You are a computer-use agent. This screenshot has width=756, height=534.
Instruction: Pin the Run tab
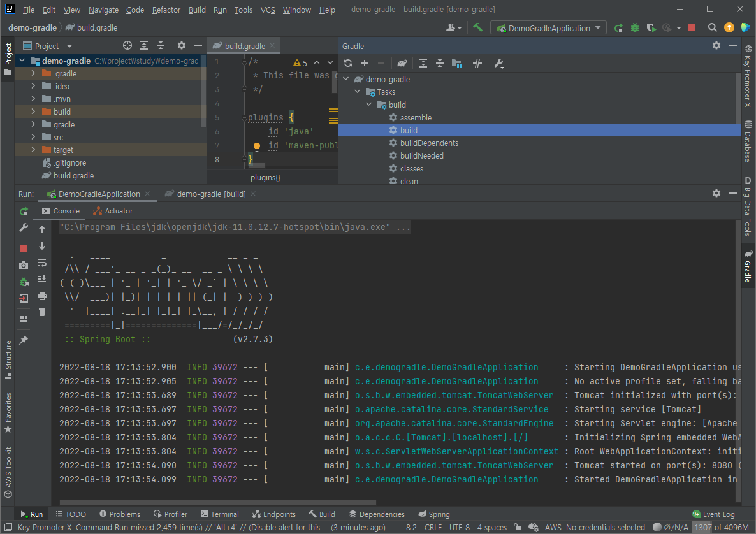click(x=24, y=340)
